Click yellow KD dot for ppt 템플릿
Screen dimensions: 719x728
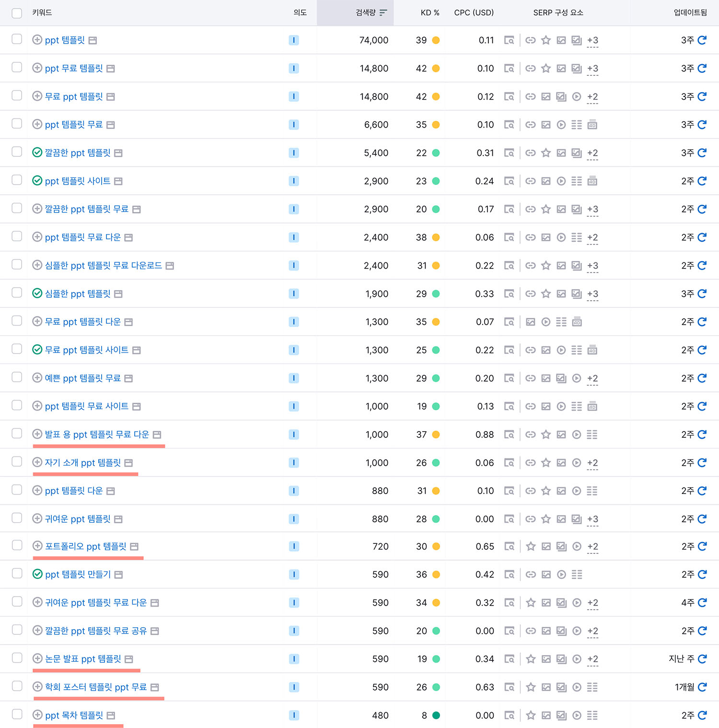[x=436, y=40]
